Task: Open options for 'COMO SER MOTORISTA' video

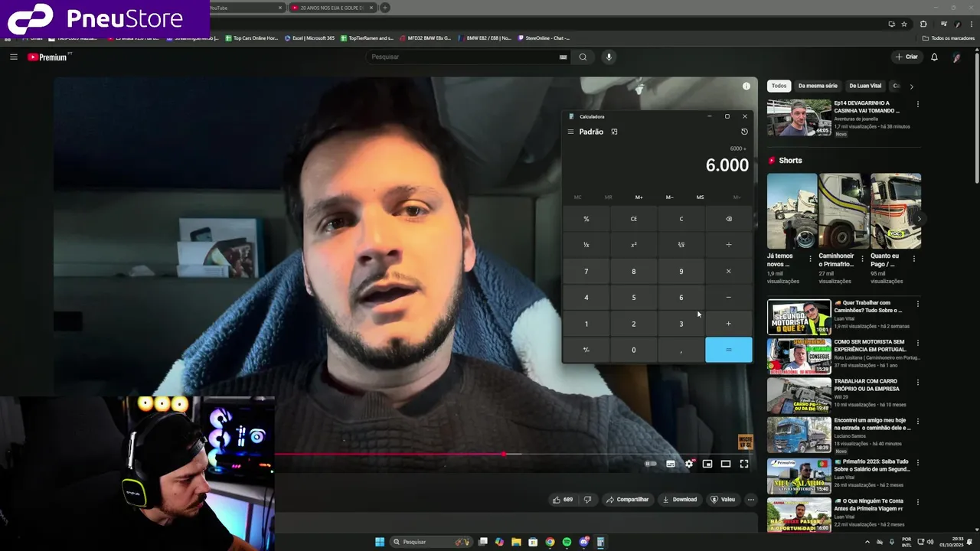Action: pos(918,343)
